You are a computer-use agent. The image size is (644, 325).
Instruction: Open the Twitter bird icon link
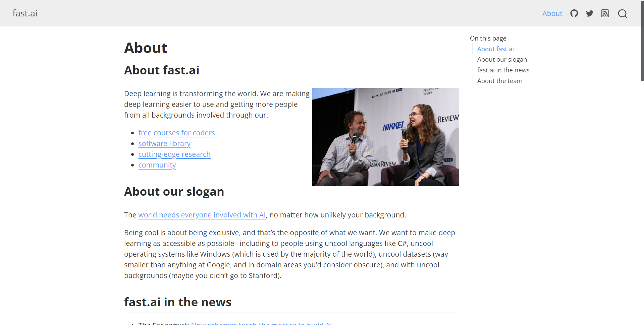[x=589, y=13]
